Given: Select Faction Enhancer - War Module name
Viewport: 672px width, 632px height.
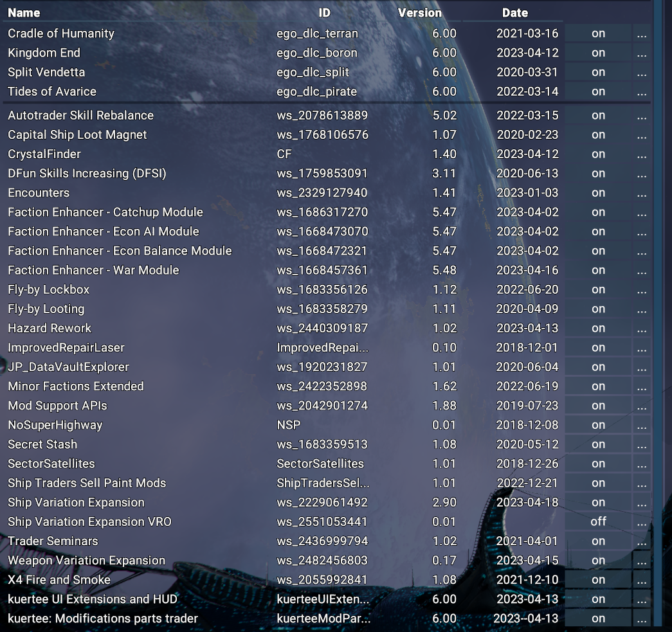Looking at the screenshot, I should tap(93, 270).
